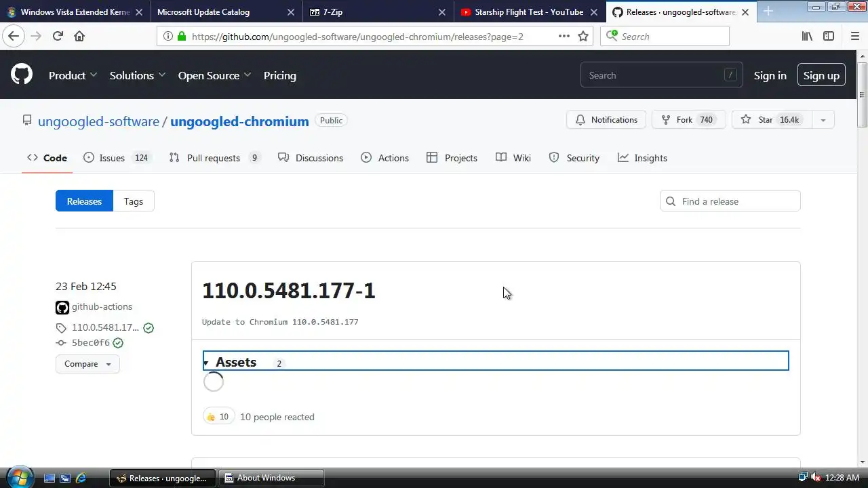Click github-actions avatar icon
The height and width of the screenshot is (488, 868).
(x=62, y=307)
